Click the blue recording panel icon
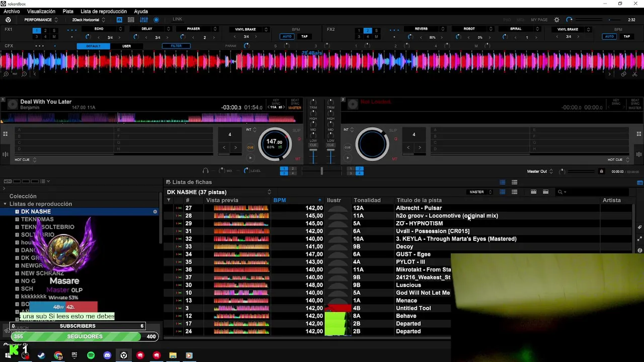The width and height of the screenshot is (644, 362). tap(156, 20)
